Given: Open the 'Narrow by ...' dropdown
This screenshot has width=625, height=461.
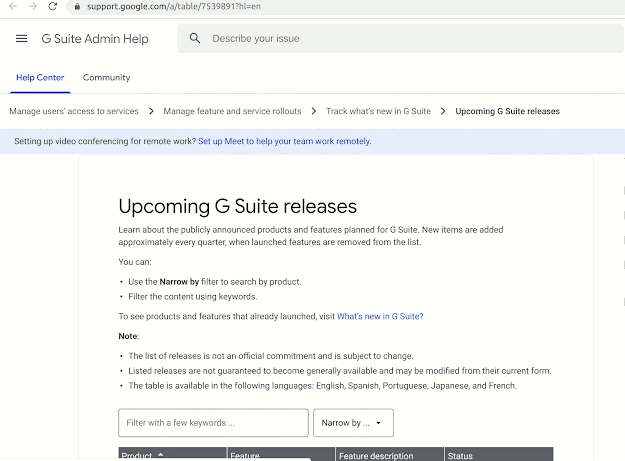Looking at the screenshot, I should pyautogui.click(x=353, y=423).
